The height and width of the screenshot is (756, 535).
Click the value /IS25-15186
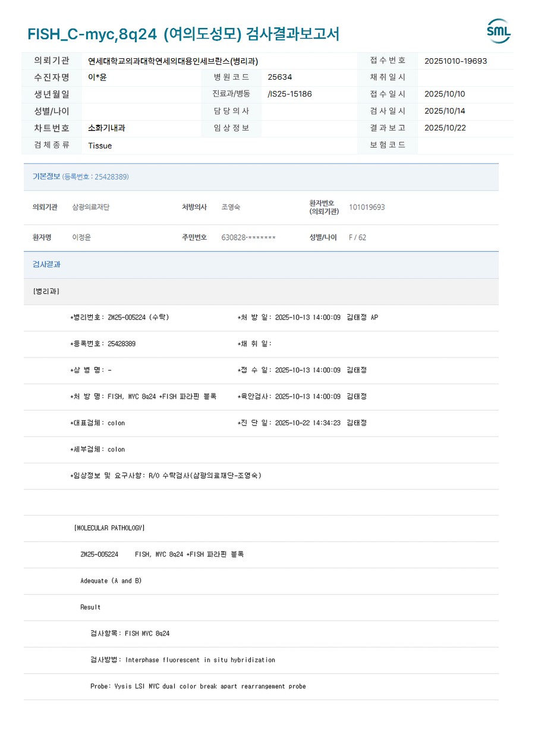coord(290,94)
